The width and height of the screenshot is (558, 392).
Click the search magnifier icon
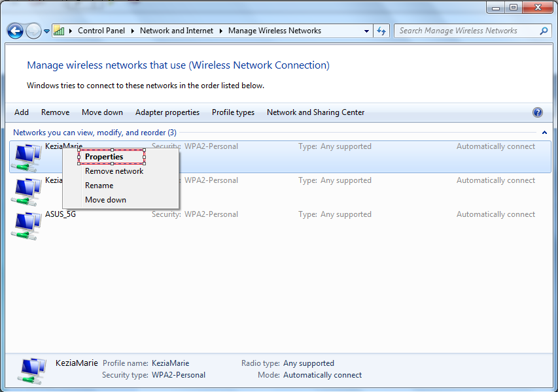[544, 31]
